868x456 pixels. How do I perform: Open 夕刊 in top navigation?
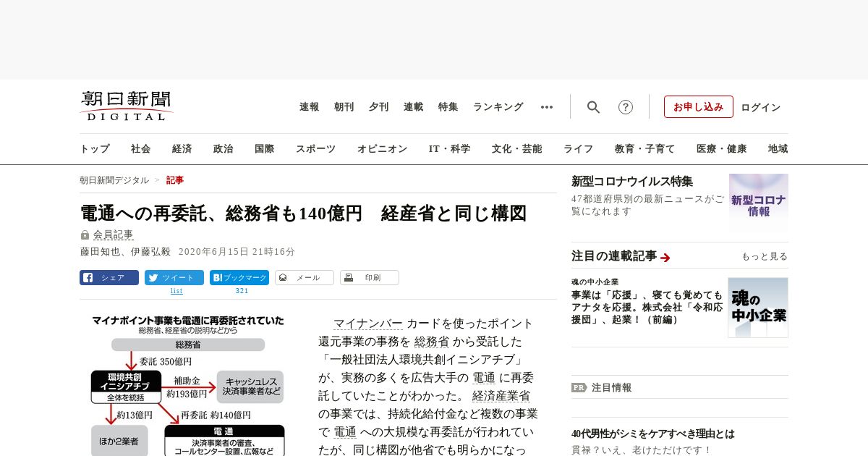379,107
